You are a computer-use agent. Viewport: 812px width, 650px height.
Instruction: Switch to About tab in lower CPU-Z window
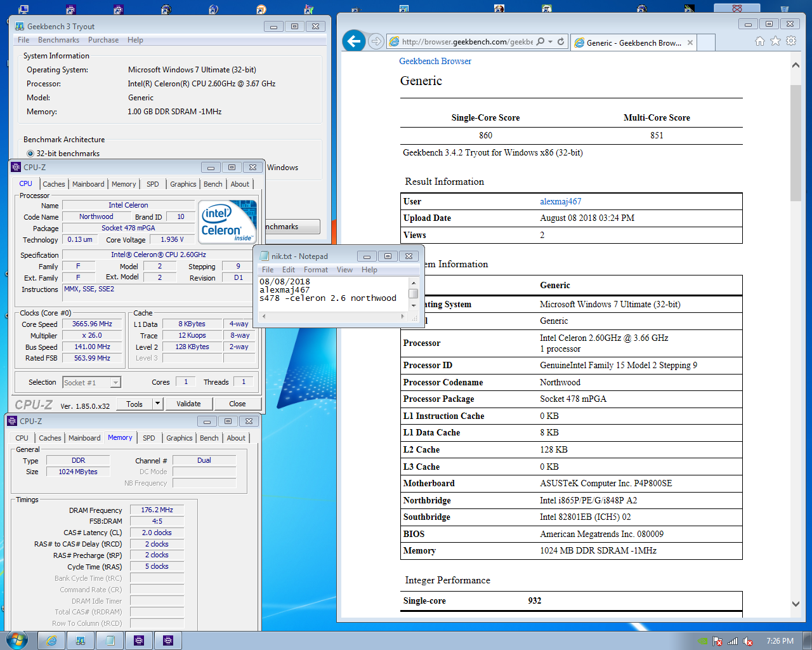(x=236, y=438)
